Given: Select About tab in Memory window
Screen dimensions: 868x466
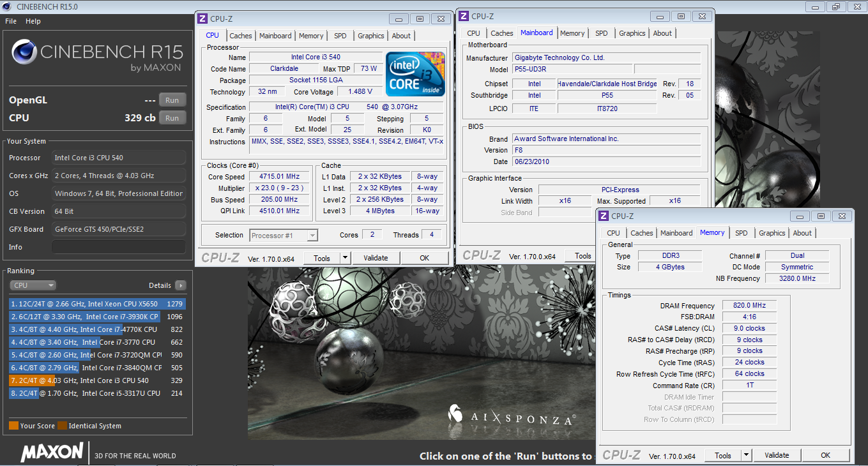Looking at the screenshot, I should tap(802, 233).
